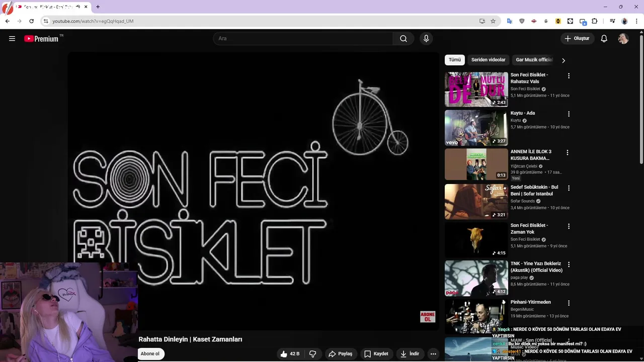Open options for Sedef Sebüktekin video
This screenshot has height=362, width=644.
[x=569, y=188]
